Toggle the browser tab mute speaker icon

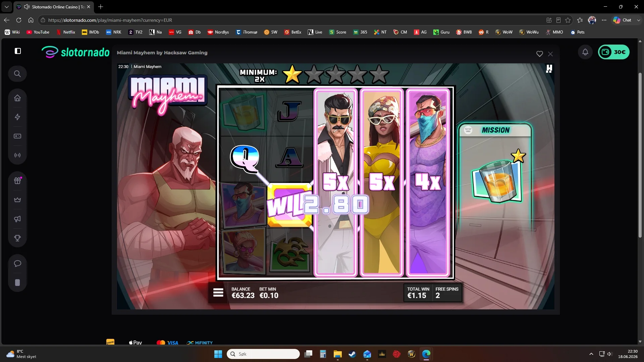(x=26, y=7)
